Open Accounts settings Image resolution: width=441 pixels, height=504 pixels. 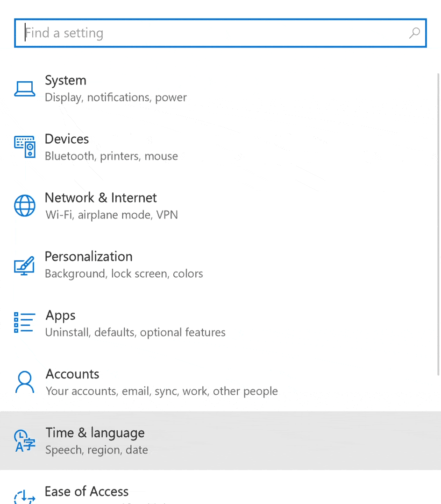click(x=72, y=374)
